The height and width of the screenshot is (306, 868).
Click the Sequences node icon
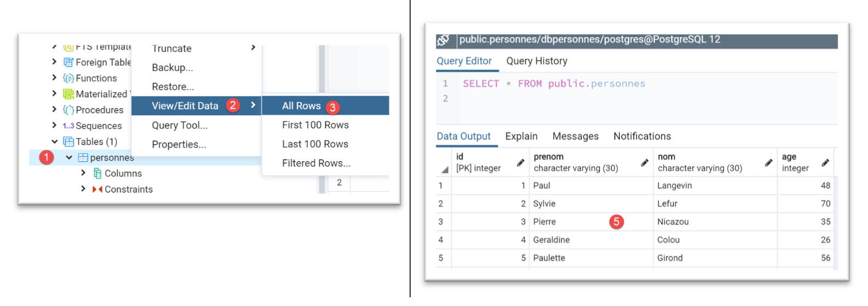coord(68,126)
